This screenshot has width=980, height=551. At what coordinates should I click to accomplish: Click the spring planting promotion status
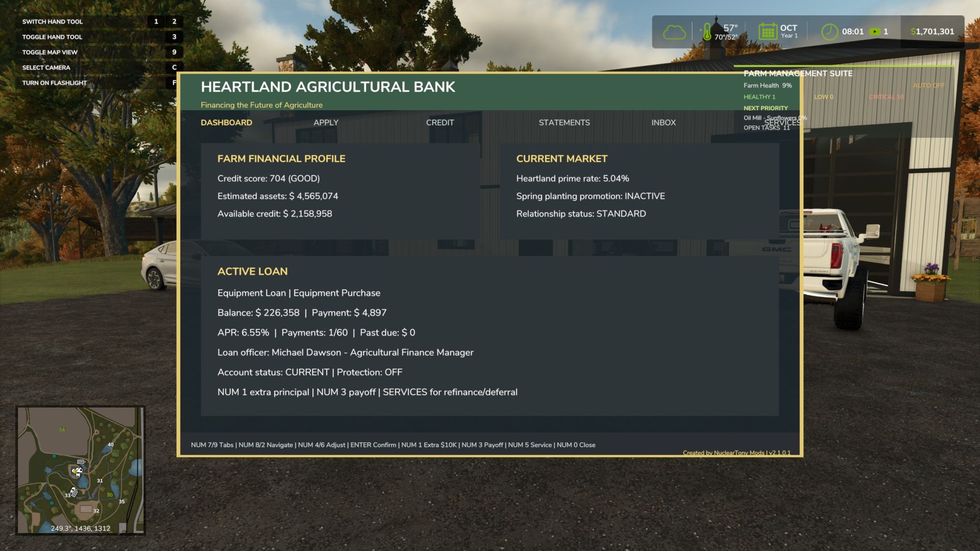tap(591, 196)
